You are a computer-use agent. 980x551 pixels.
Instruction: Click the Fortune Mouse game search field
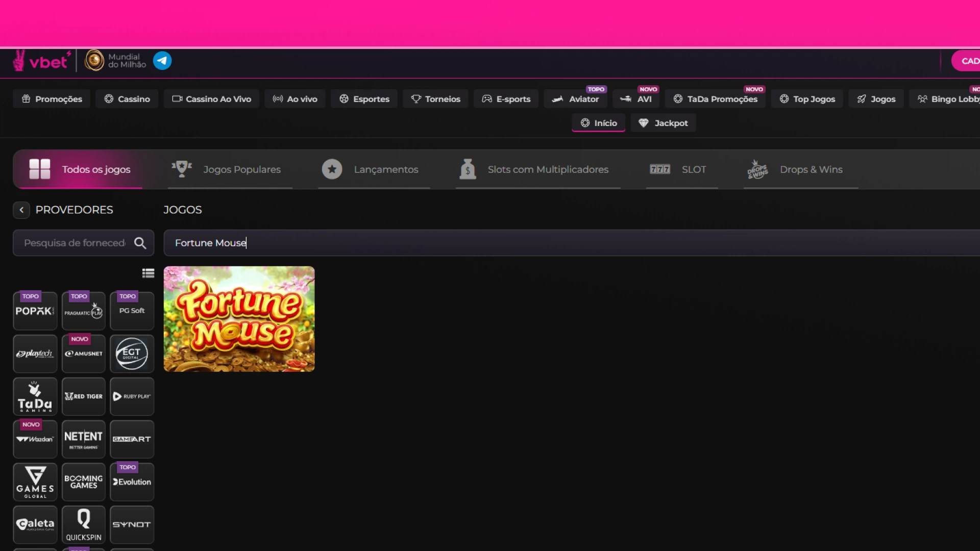coord(572,243)
